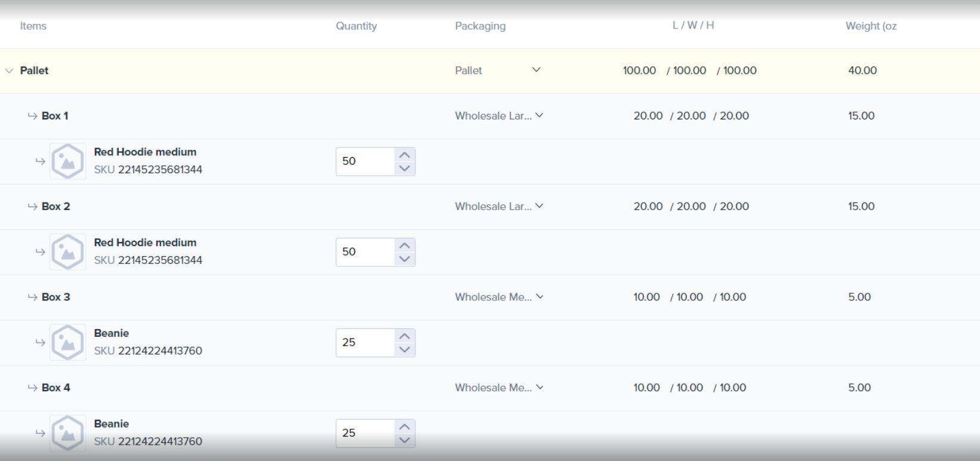
Task: Collapse the Pallet row chevron
Action: click(x=9, y=70)
